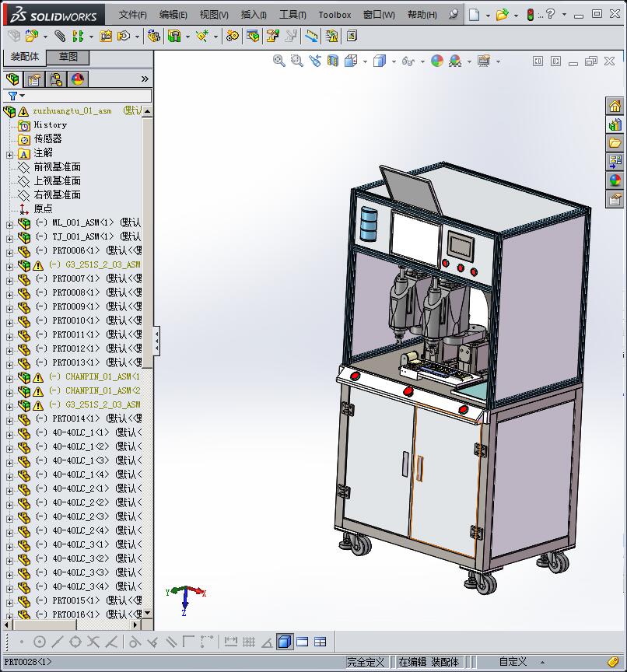This screenshot has height=672, width=627.
Task: Click the Linear Component Pattern icon
Action: (x=78, y=36)
